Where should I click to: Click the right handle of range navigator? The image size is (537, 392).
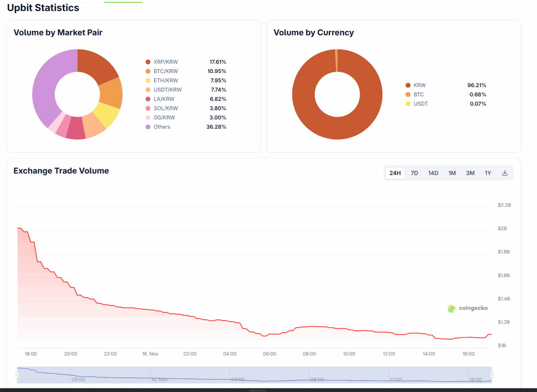492,375
